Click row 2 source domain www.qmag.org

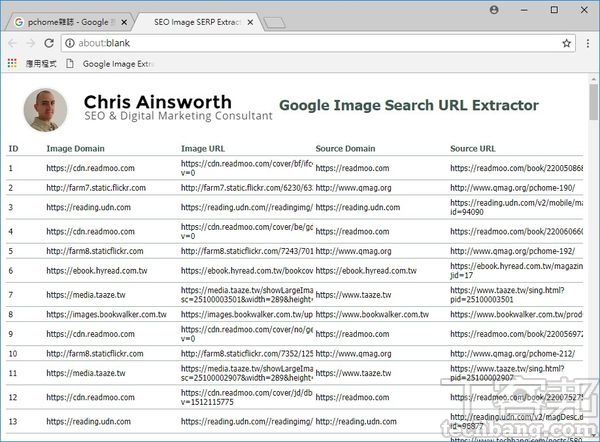click(353, 188)
